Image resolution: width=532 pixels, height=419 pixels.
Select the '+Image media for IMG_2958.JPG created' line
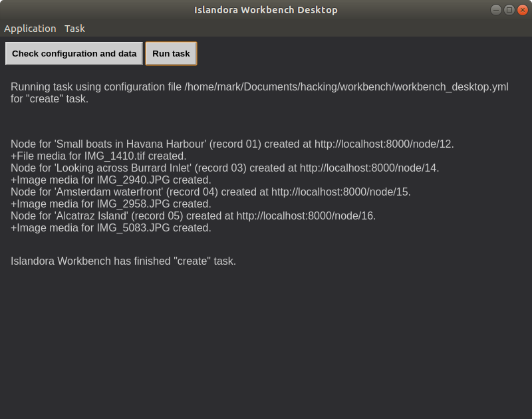tap(110, 204)
